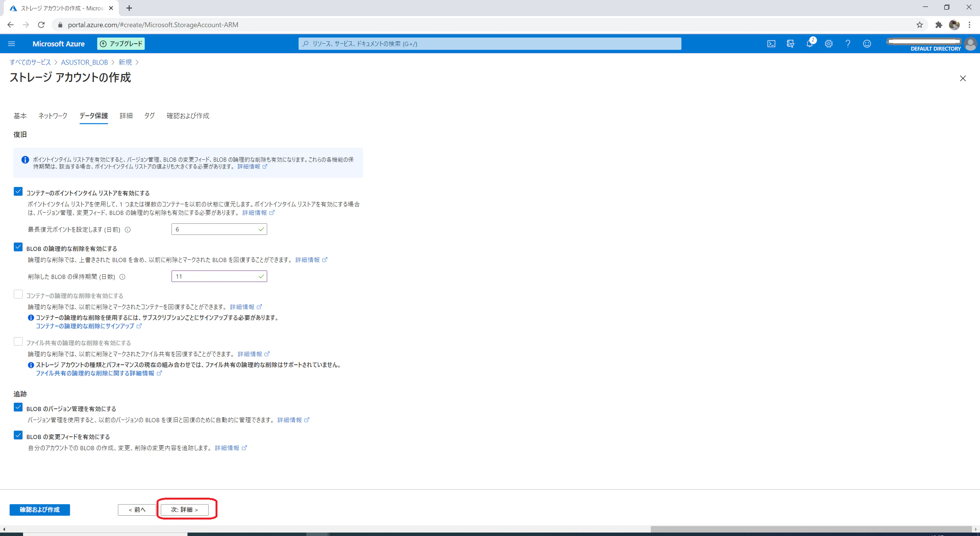Click the < 前へ button
This screenshot has width=980, height=536.
click(137, 510)
